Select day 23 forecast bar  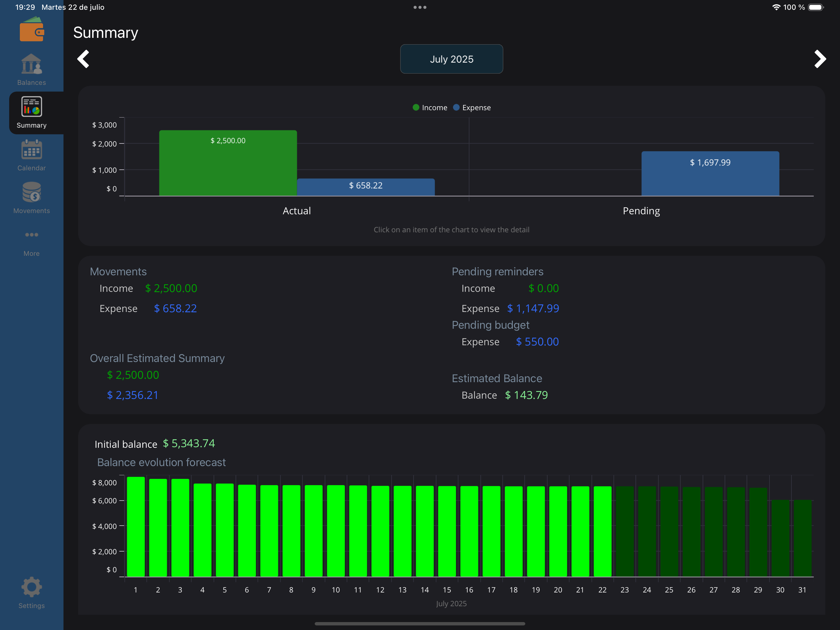(x=625, y=531)
